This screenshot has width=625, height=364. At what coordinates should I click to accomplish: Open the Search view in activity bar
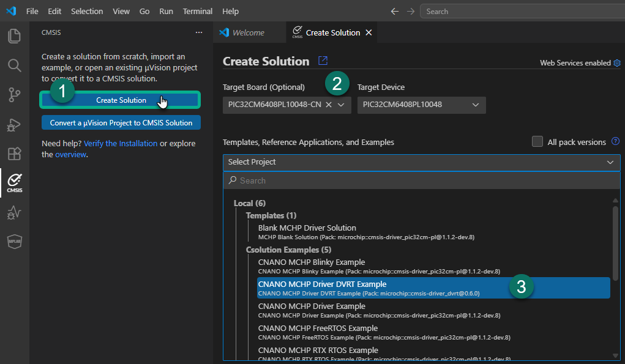click(x=14, y=65)
